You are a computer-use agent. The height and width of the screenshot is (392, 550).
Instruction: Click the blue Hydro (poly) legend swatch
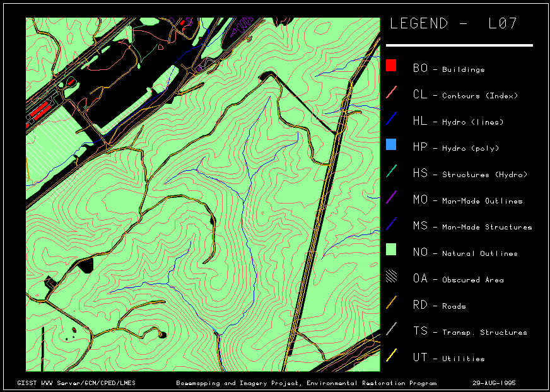(391, 144)
